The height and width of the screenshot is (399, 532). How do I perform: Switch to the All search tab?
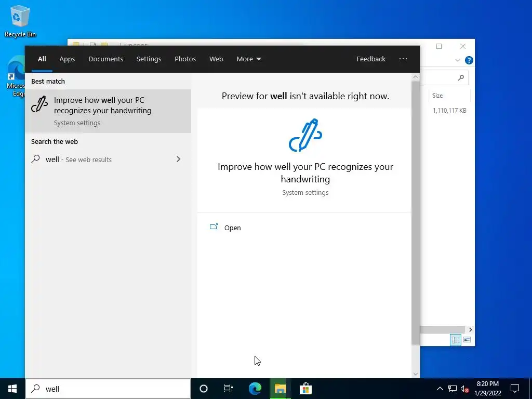(42, 59)
